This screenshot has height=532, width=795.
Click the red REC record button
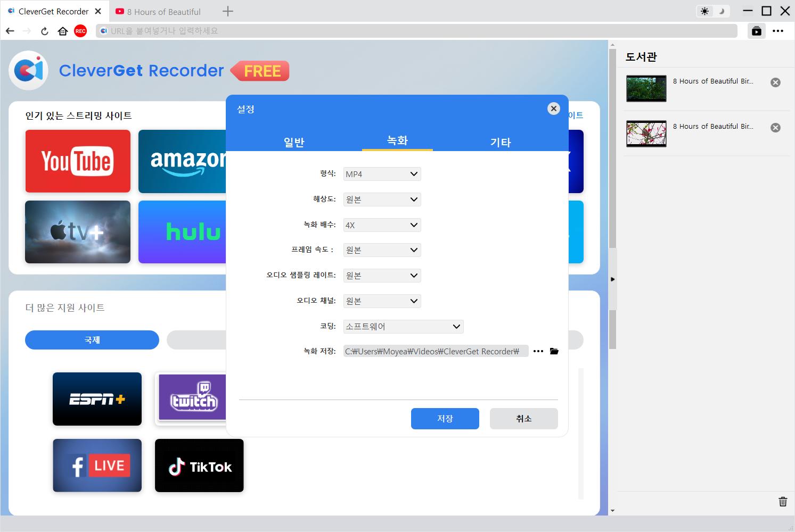[80, 31]
